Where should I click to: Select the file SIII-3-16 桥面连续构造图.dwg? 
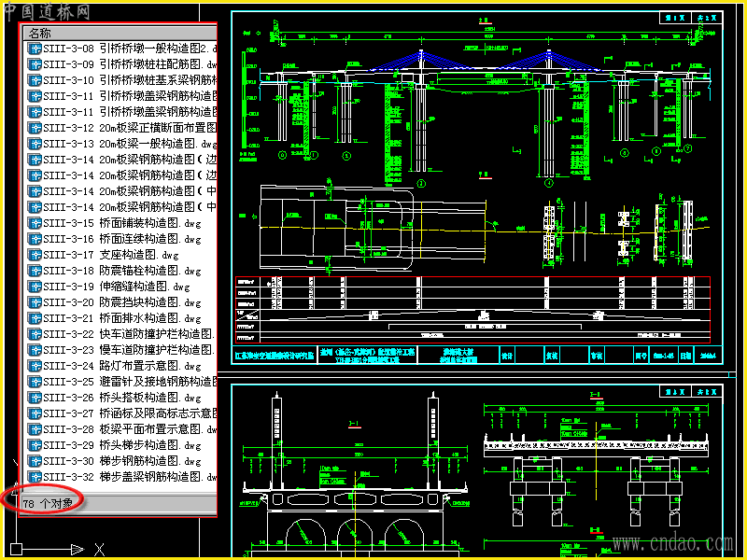[x=122, y=239]
